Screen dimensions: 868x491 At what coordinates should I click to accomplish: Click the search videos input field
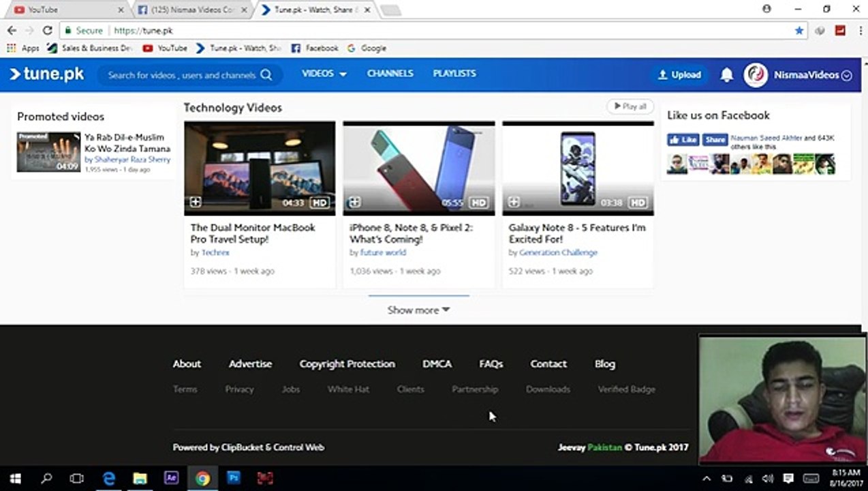(181, 75)
